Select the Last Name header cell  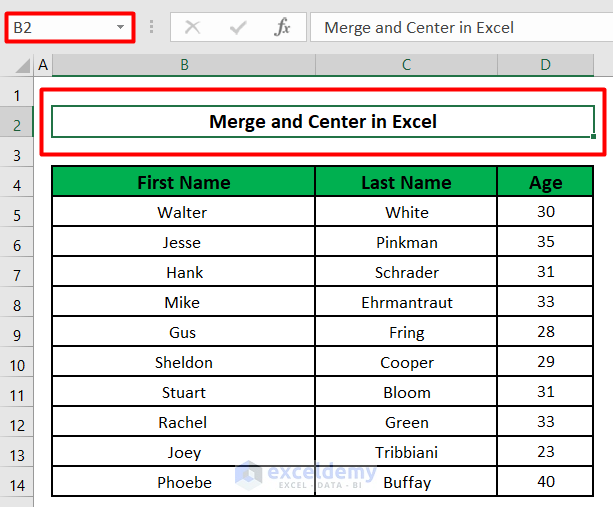coord(406,182)
